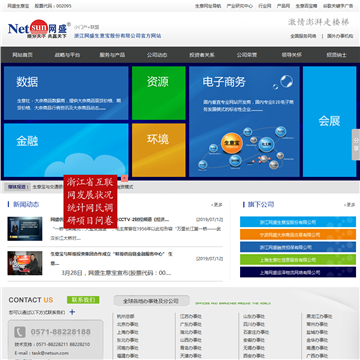Click the blue plus icon under Contact Us
Viewport: 360px width, 360px height.
(72, 312)
